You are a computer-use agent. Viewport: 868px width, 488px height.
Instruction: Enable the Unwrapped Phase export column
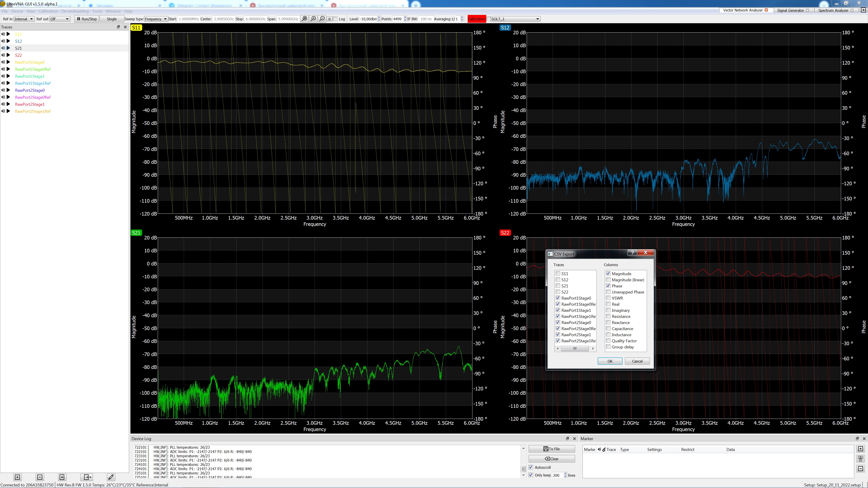(x=609, y=292)
